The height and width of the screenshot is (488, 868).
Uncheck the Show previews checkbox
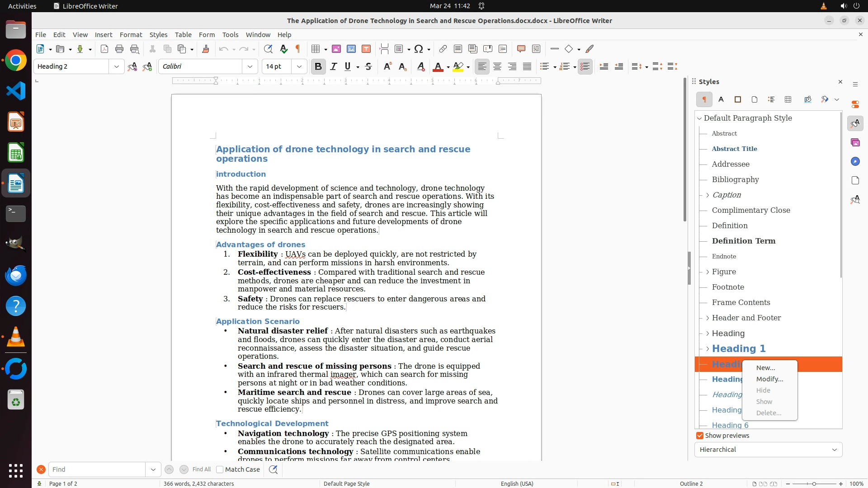700,436
